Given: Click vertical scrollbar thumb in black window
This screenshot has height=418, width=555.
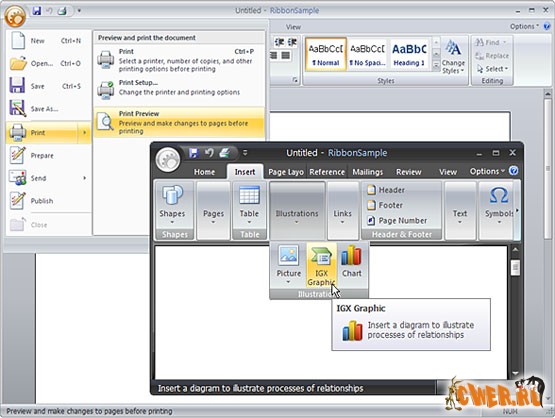Looking at the screenshot, I should point(515,268).
